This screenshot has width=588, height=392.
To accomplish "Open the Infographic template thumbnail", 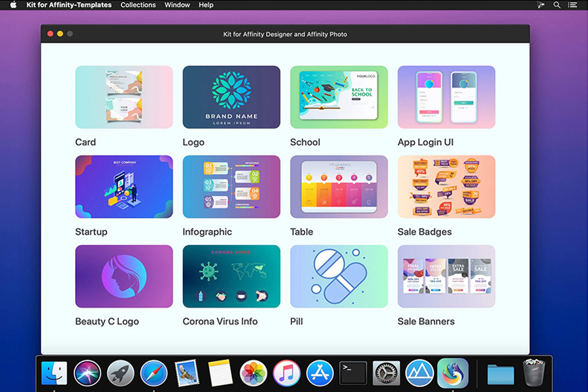I will click(x=231, y=187).
